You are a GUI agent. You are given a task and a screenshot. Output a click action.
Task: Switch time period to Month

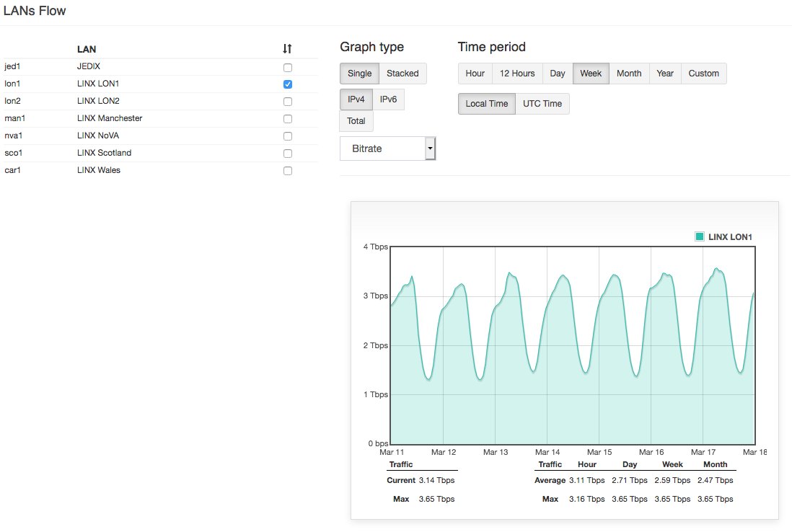(629, 74)
